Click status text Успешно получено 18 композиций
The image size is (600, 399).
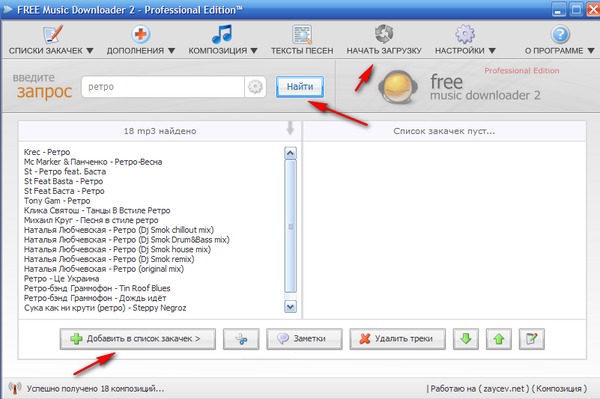point(95,389)
